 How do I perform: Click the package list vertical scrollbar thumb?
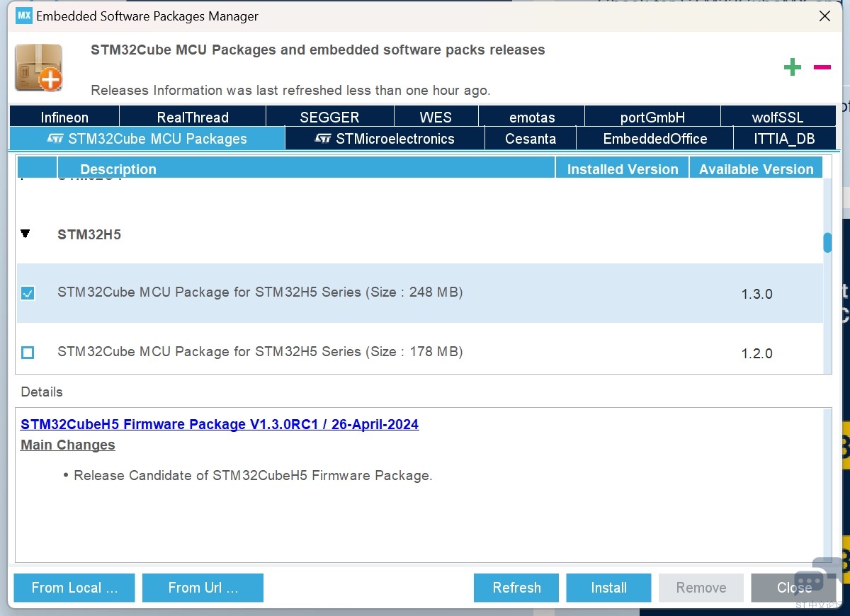[827, 243]
